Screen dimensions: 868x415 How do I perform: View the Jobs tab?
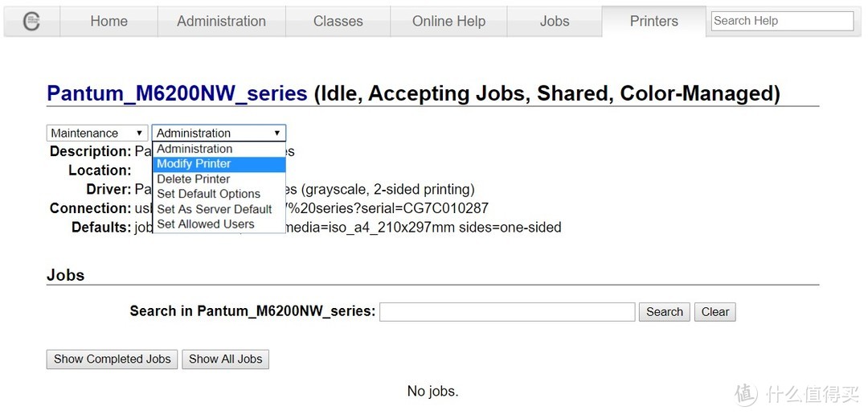click(555, 22)
